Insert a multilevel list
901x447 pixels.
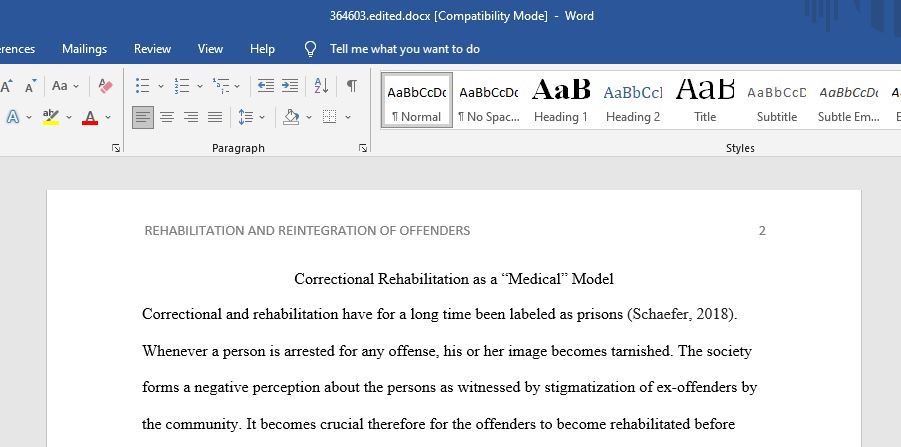[221, 86]
